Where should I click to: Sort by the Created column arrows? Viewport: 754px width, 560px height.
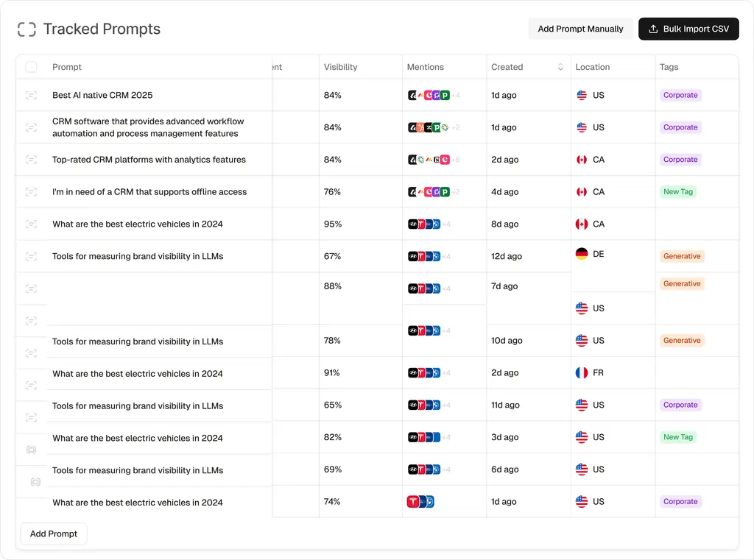[x=560, y=67]
